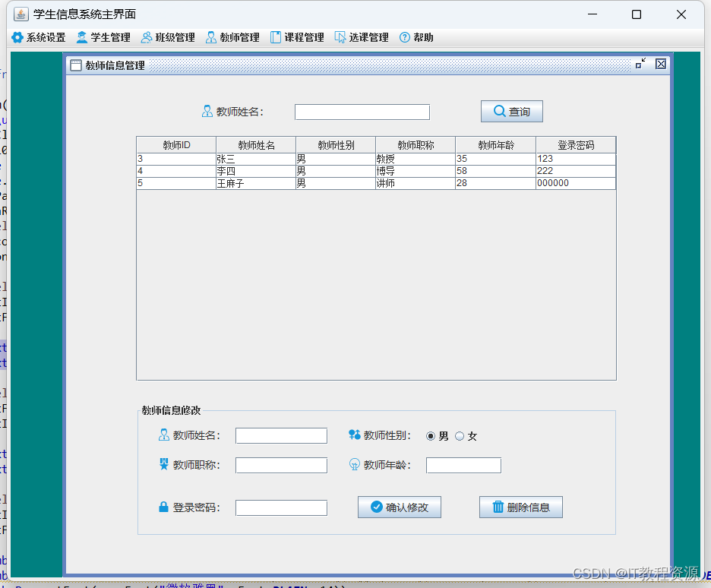Image resolution: width=711 pixels, height=588 pixels.
Task: Open the 课程管理 menu
Action: (298, 38)
